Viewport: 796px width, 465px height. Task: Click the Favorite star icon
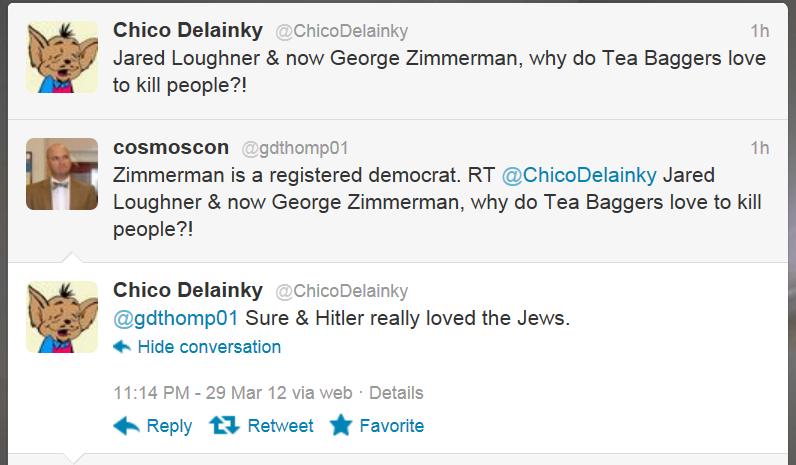click(341, 426)
